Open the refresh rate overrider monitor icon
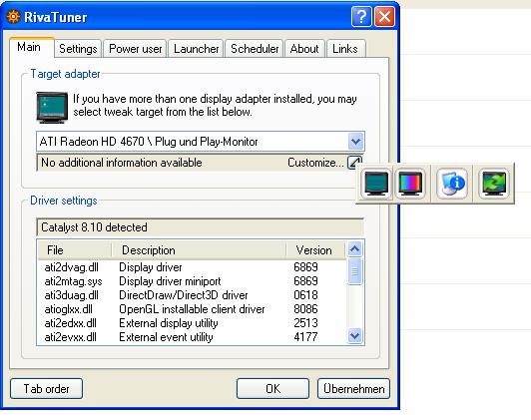Image resolution: width=531 pixels, height=420 pixels. (494, 184)
